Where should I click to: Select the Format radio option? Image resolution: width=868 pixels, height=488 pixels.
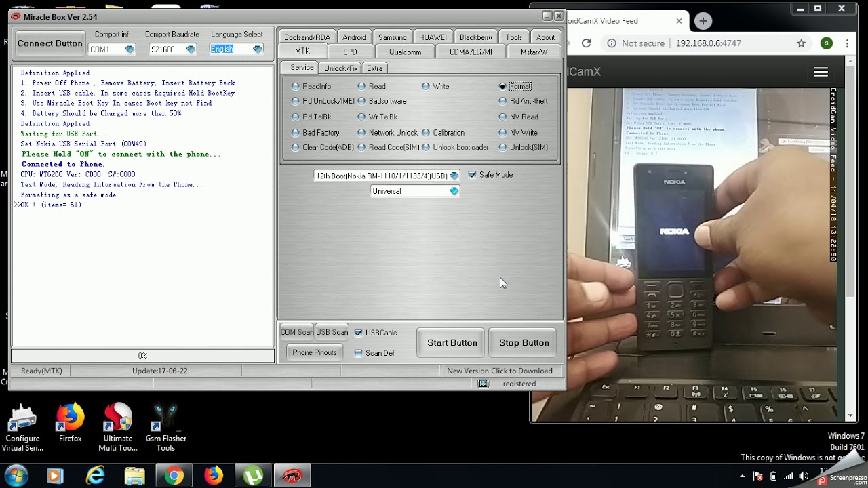(515, 86)
